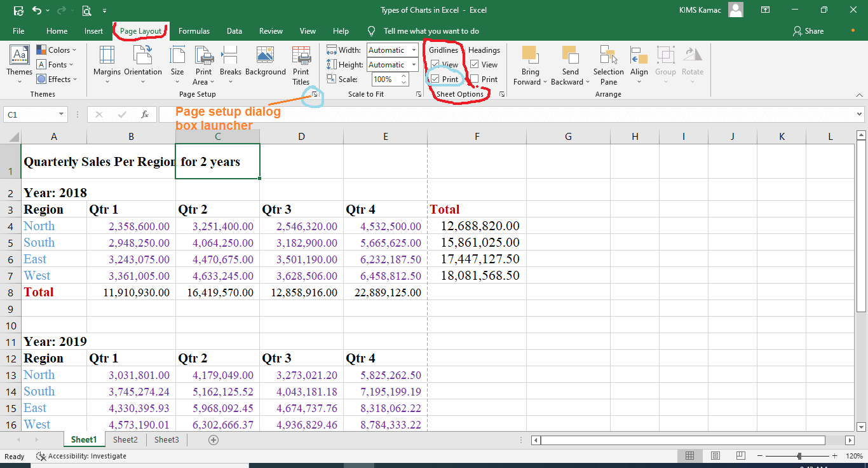This screenshot has height=468, width=868.
Task: Switch to the Insert tab
Action: click(x=93, y=31)
